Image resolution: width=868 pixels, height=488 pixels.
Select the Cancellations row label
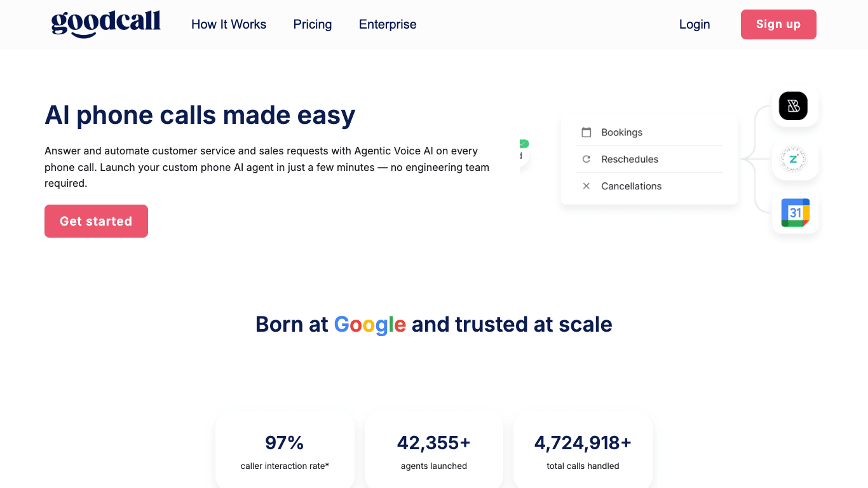(x=632, y=186)
